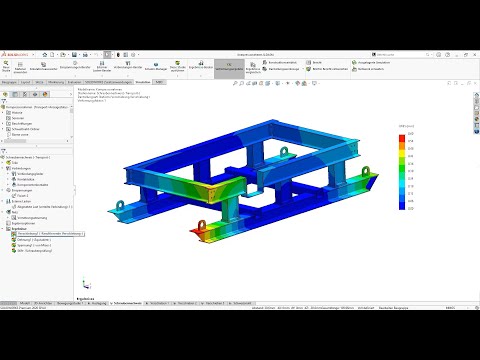Click the Home icon in the quick access bar
The image size is (480, 360).
pyautogui.click(x=45, y=54)
